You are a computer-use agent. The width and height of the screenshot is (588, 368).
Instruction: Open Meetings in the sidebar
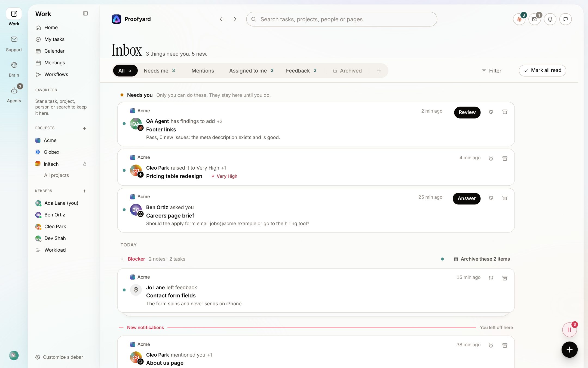pos(62,63)
